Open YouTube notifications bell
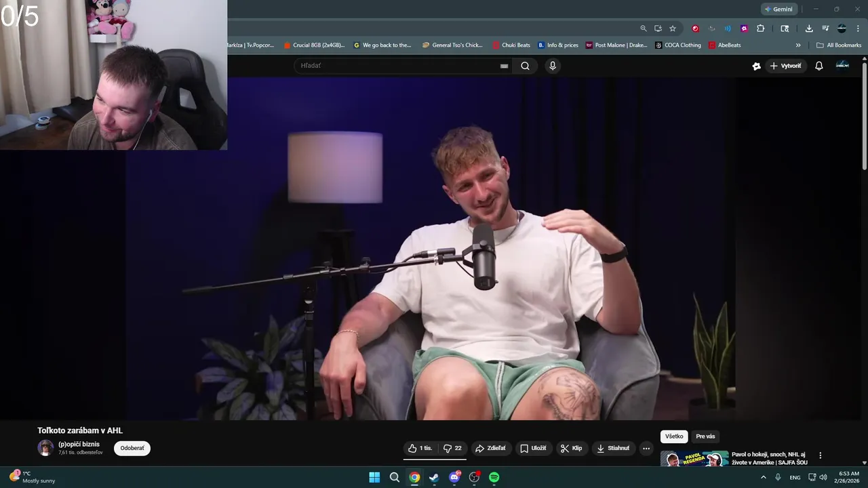This screenshot has height=488, width=868. [818, 66]
